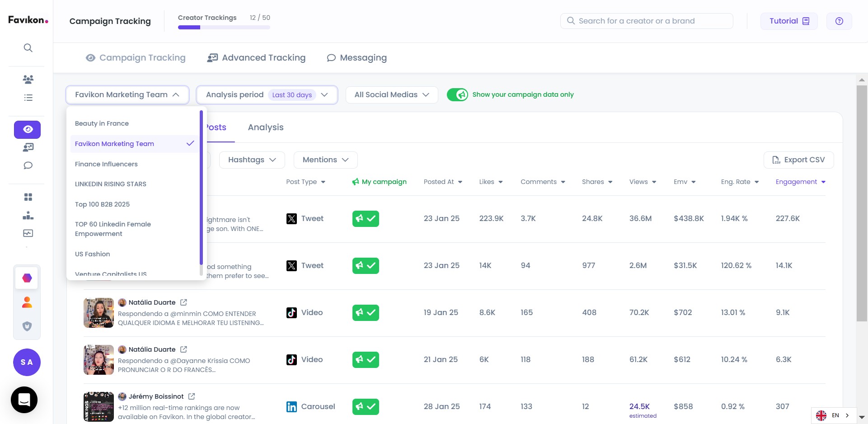This screenshot has height=424, width=868.
Task: Click the X icon on 14K likes tweet
Action: pos(292,266)
